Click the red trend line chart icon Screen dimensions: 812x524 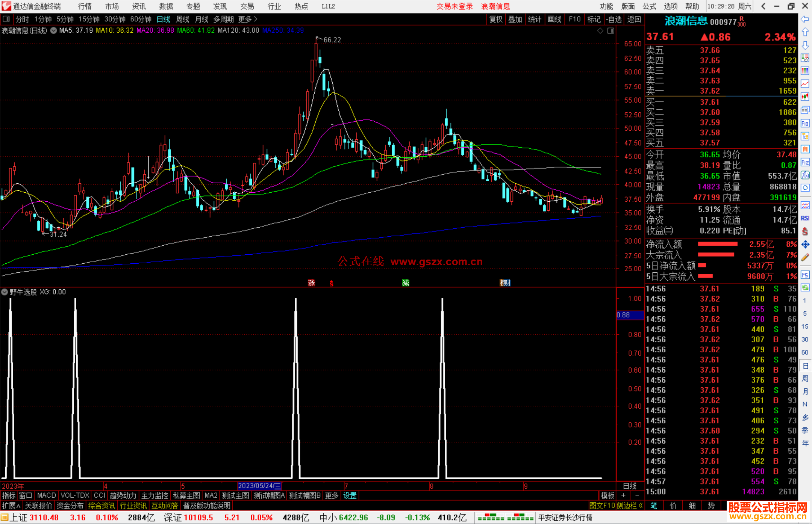[805, 84]
